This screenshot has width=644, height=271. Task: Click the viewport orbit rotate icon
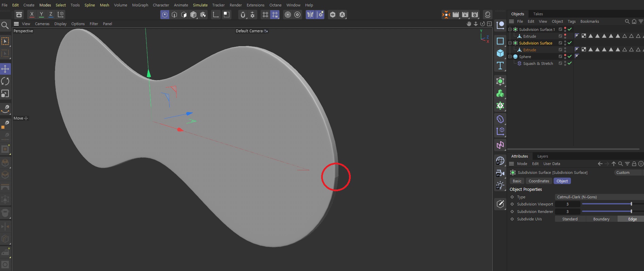tap(483, 24)
